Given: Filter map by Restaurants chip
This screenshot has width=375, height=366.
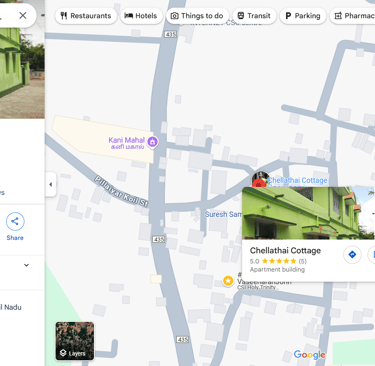Looking at the screenshot, I should [86, 16].
